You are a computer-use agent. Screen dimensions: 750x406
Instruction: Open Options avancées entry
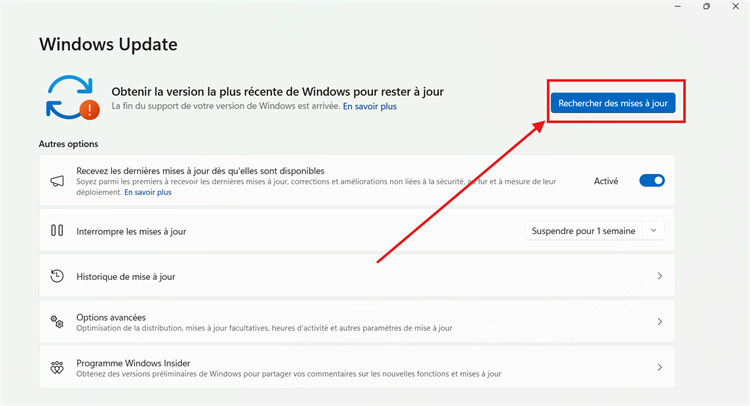click(x=357, y=322)
